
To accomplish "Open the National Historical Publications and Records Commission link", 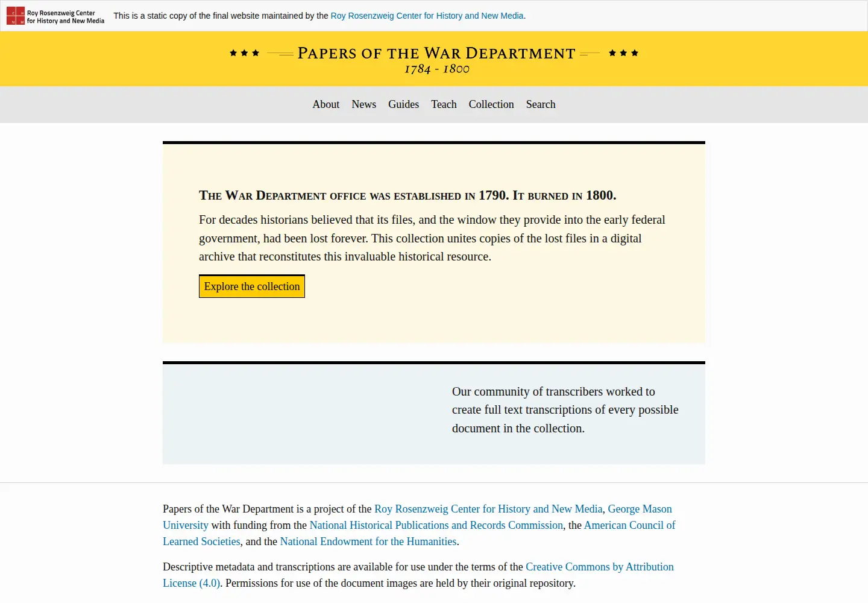I will pyautogui.click(x=436, y=525).
